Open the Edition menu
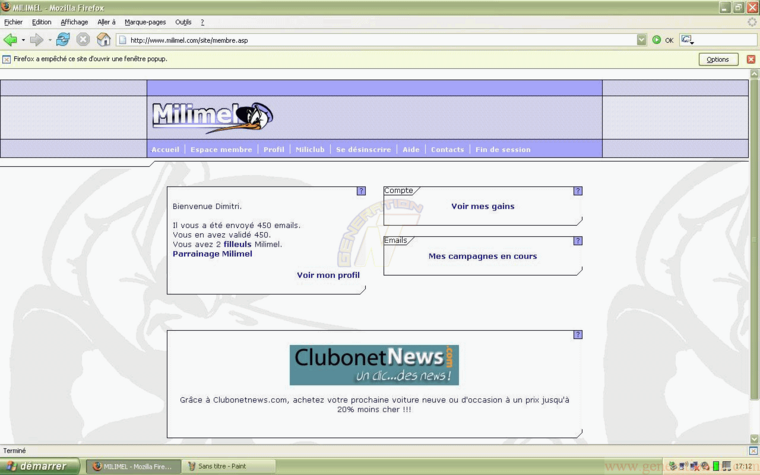760x475 pixels. click(41, 22)
